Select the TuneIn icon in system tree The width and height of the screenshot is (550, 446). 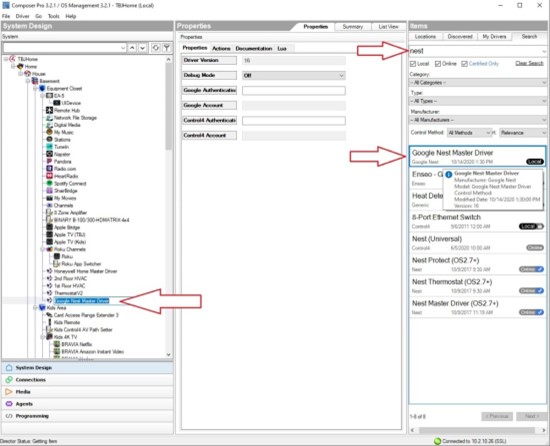tap(49, 147)
